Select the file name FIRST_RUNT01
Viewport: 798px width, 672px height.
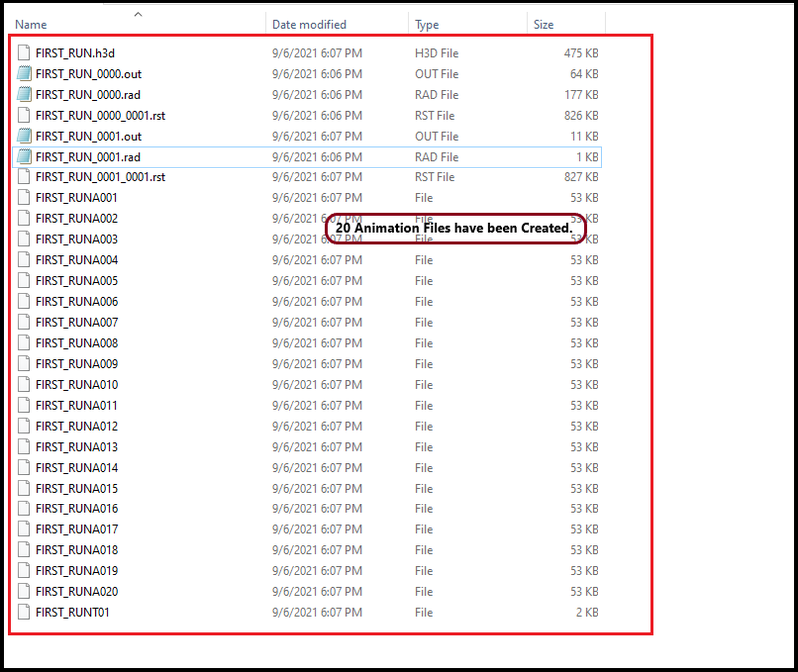pos(72,612)
